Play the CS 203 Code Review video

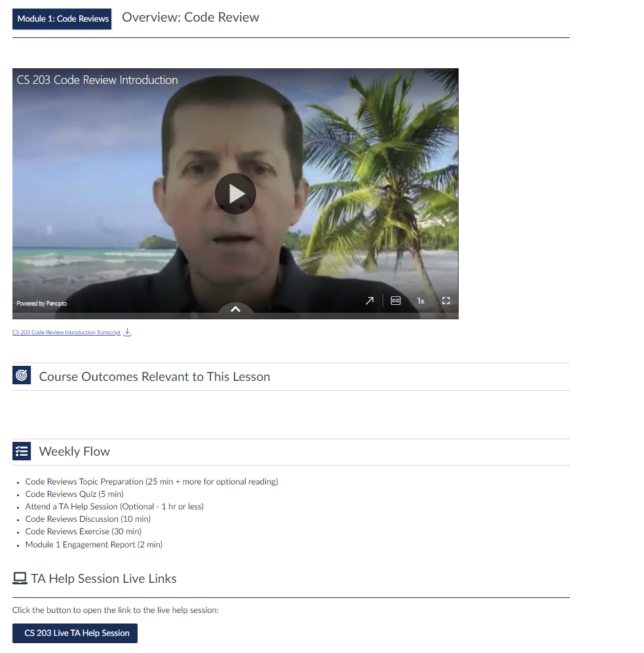(235, 193)
